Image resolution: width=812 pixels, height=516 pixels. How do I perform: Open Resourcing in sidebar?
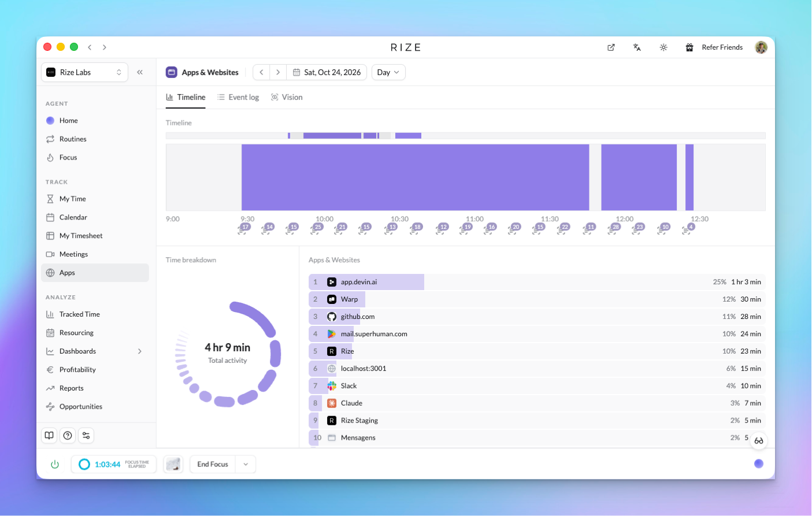coord(95,333)
